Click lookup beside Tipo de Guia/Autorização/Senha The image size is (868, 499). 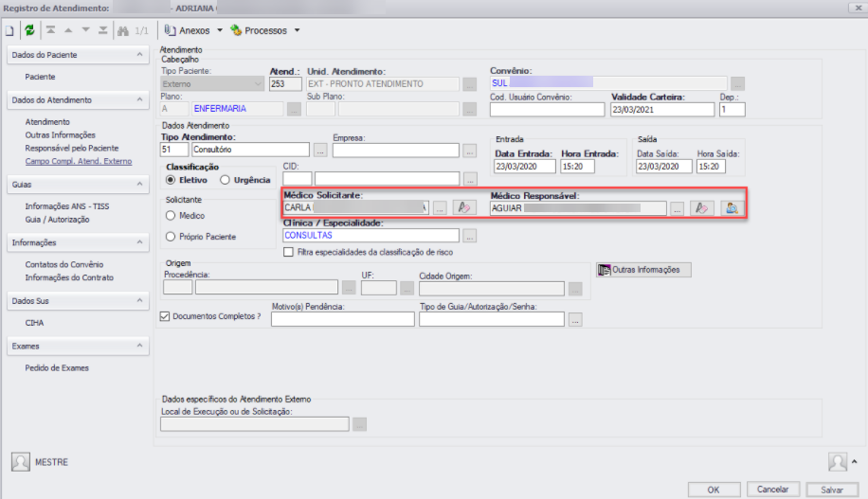(x=575, y=320)
